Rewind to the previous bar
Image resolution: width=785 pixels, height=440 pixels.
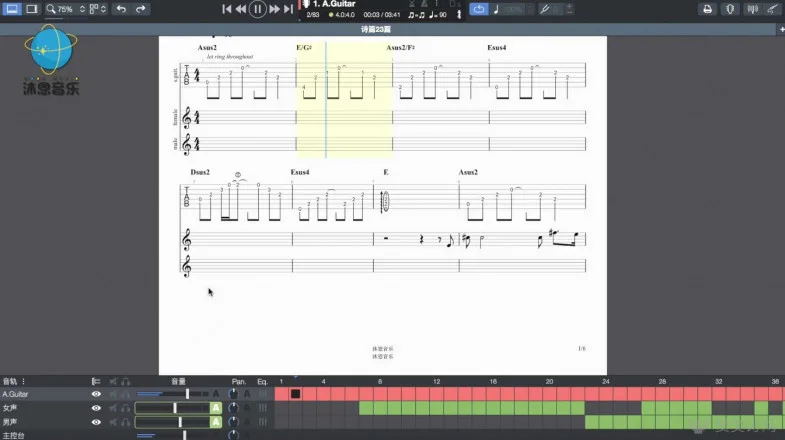[241, 9]
